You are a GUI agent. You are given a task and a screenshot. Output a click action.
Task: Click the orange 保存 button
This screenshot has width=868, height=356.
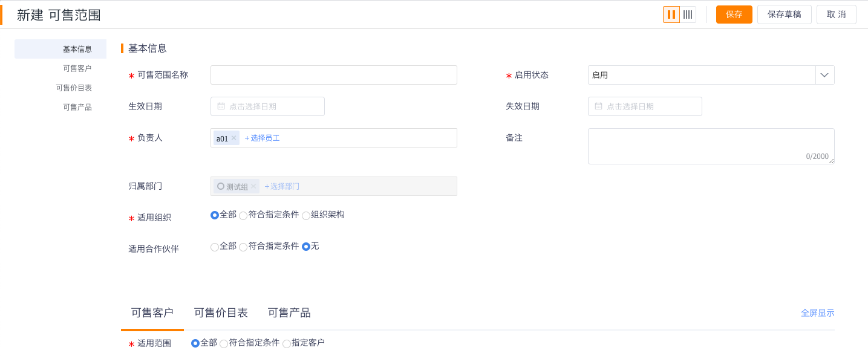pos(734,15)
